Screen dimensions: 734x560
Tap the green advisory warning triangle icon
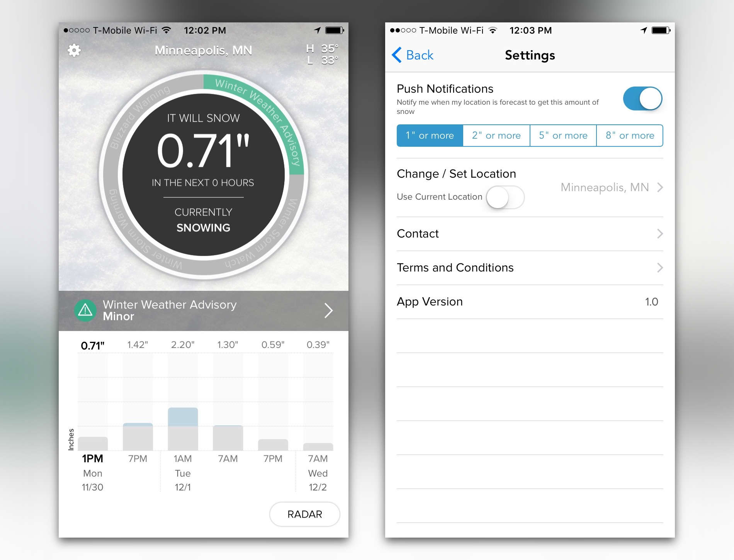coord(85,310)
